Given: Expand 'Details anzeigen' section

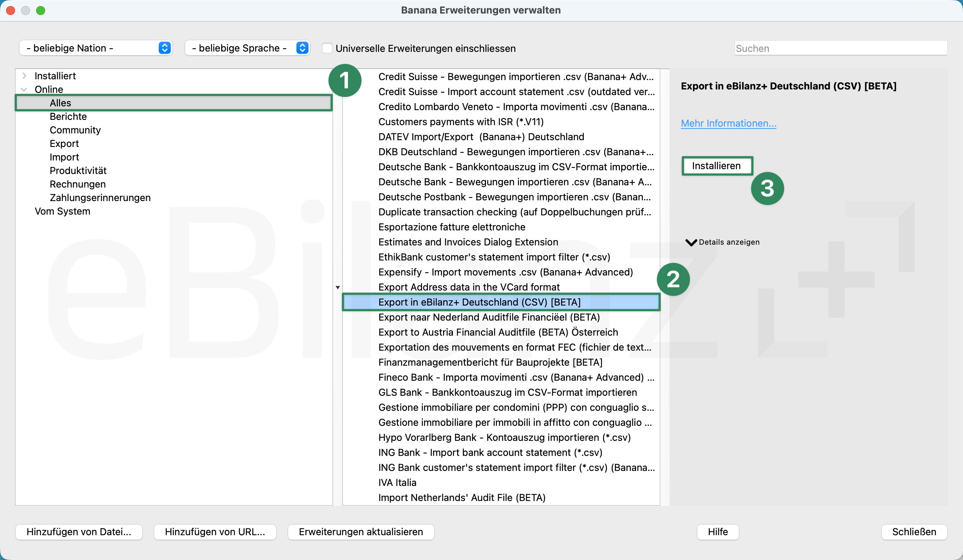Looking at the screenshot, I should pyautogui.click(x=722, y=242).
